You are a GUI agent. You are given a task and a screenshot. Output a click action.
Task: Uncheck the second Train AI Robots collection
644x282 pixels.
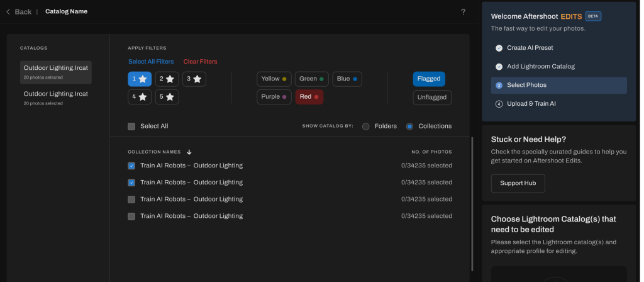(131, 183)
